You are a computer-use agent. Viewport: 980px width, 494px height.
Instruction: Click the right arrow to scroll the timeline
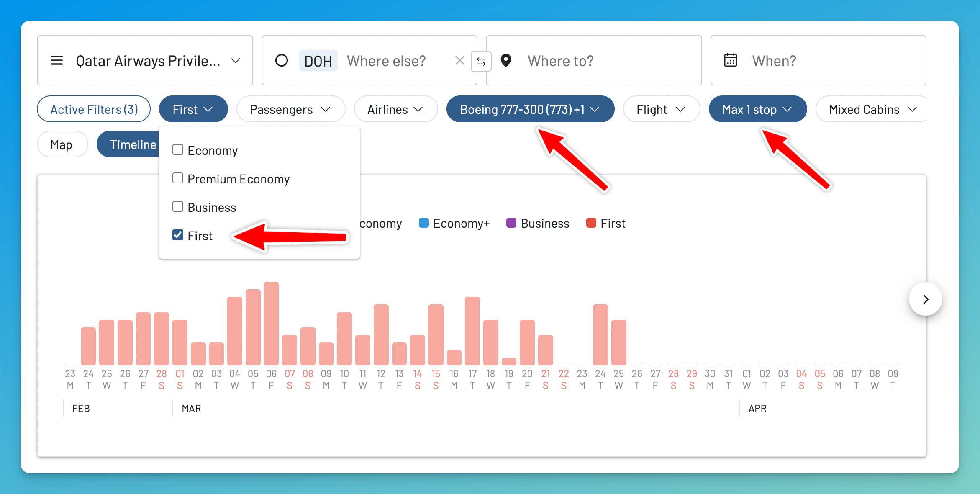click(925, 299)
